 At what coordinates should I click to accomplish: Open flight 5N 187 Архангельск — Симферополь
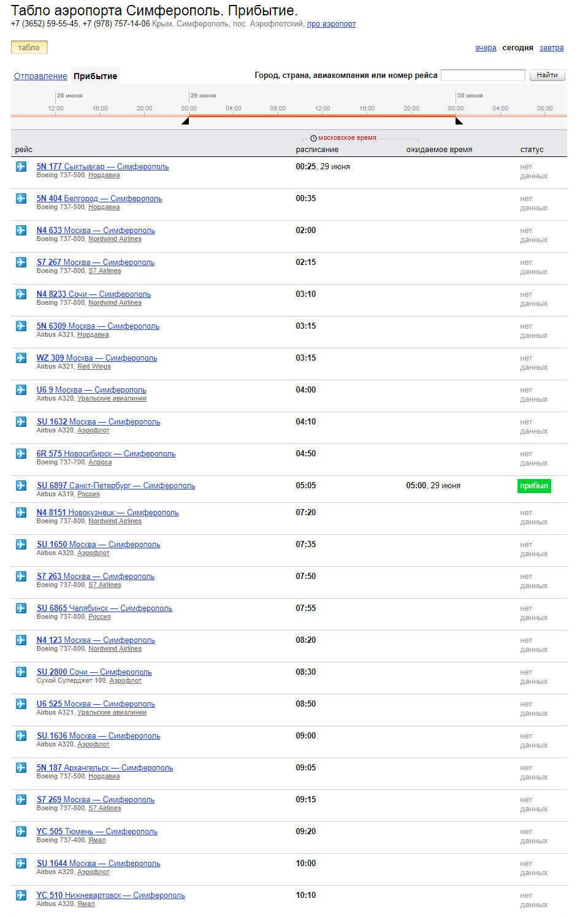105,767
